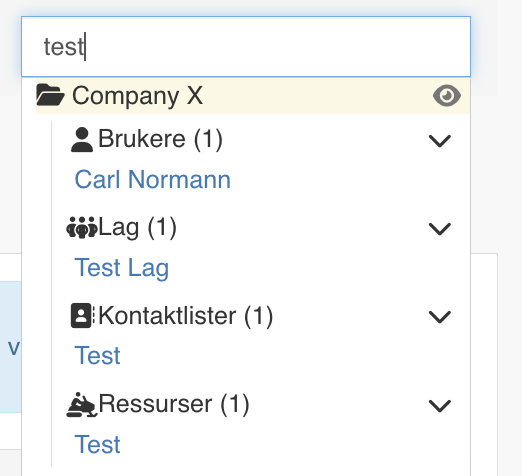The width and height of the screenshot is (522, 476).
Task: Click the Kontaktlister address book icon
Action: [82, 315]
